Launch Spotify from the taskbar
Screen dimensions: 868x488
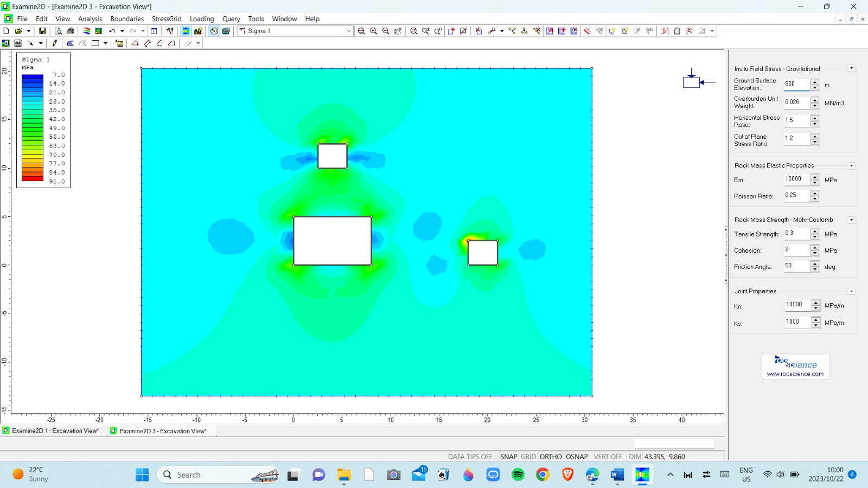coord(519,475)
